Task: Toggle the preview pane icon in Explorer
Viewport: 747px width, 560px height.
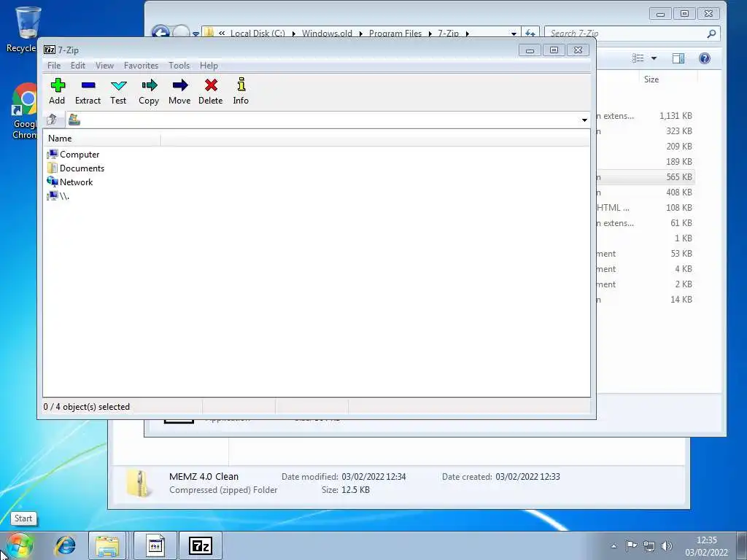Action: point(678,58)
